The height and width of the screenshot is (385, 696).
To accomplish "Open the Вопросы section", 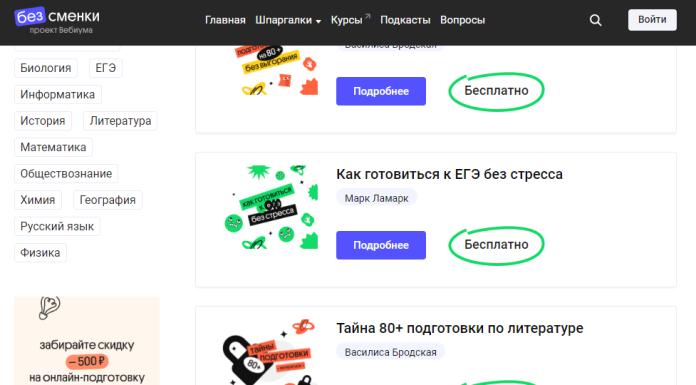I will click(463, 20).
